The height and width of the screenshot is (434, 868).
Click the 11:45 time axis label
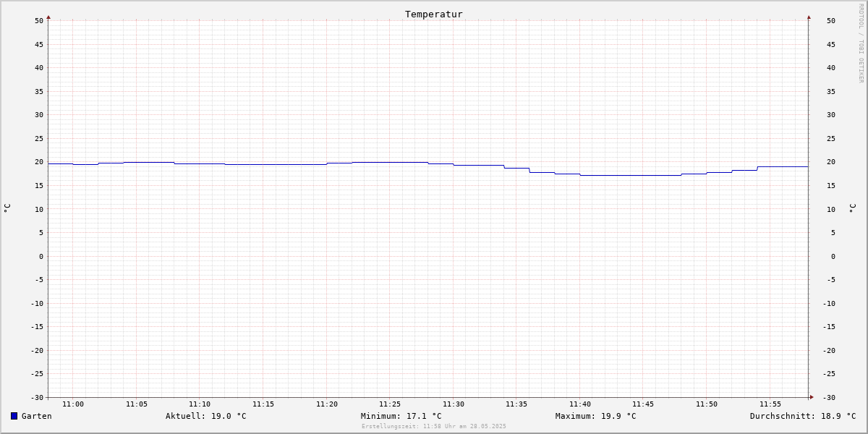pyautogui.click(x=643, y=404)
